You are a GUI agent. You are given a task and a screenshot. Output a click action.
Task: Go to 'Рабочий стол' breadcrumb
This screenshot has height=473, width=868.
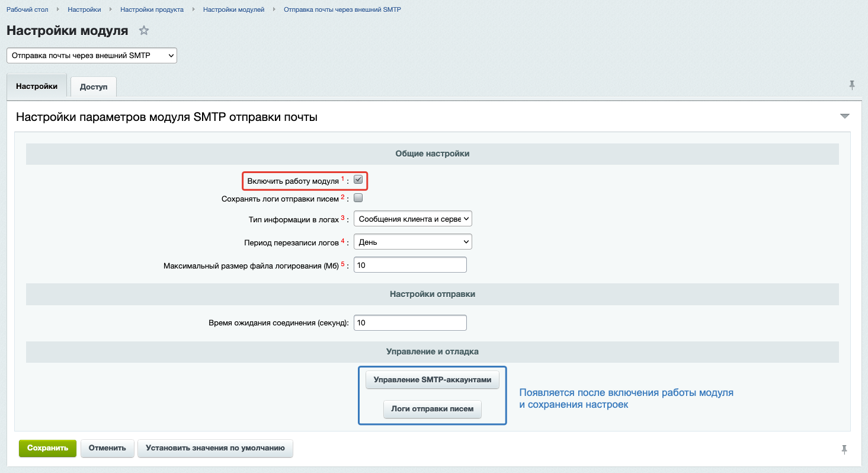27,10
